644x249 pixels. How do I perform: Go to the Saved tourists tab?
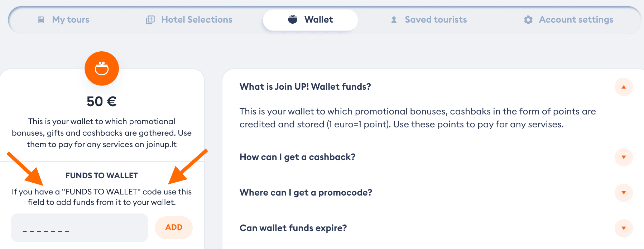coord(429,20)
